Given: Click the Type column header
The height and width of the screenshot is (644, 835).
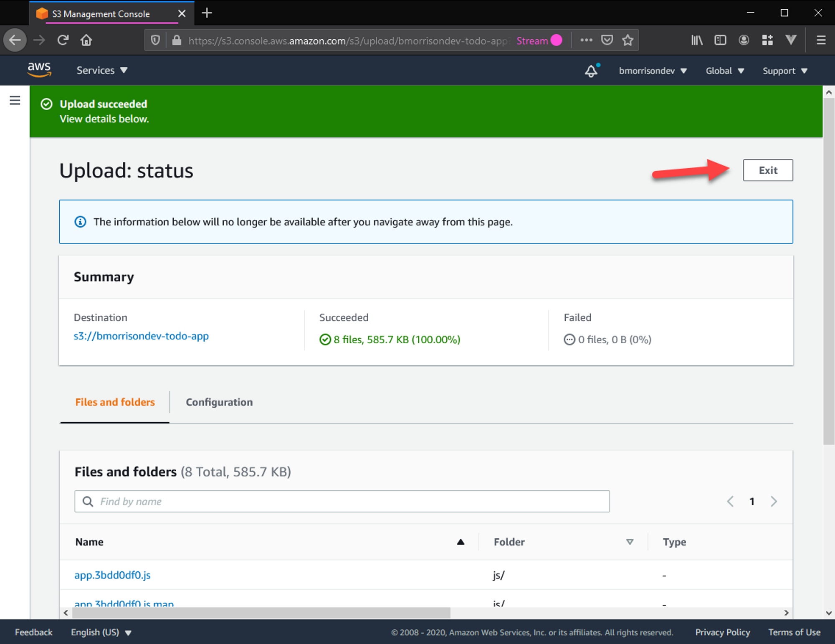Looking at the screenshot, I should pyautogui.click(x=674, y=542).
